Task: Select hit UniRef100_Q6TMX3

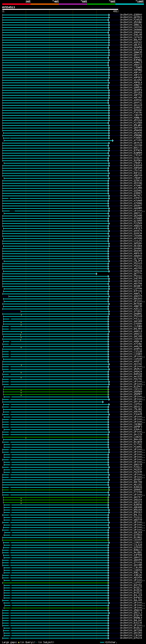Action: click(131, 17)
